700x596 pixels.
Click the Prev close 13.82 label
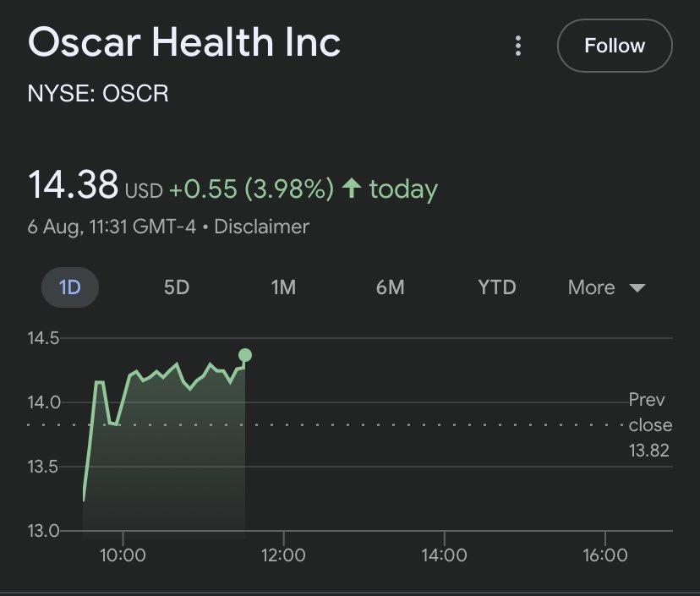649,425
